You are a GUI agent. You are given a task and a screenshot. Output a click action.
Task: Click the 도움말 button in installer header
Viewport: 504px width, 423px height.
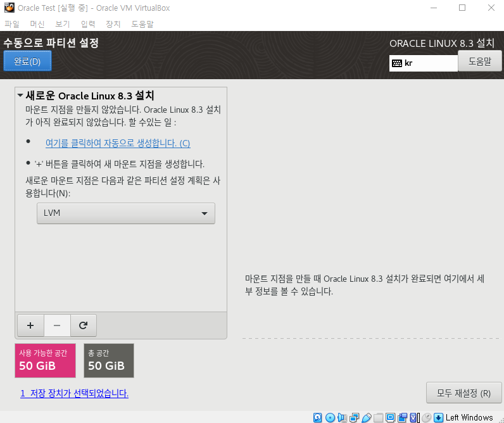click(479, 61)
